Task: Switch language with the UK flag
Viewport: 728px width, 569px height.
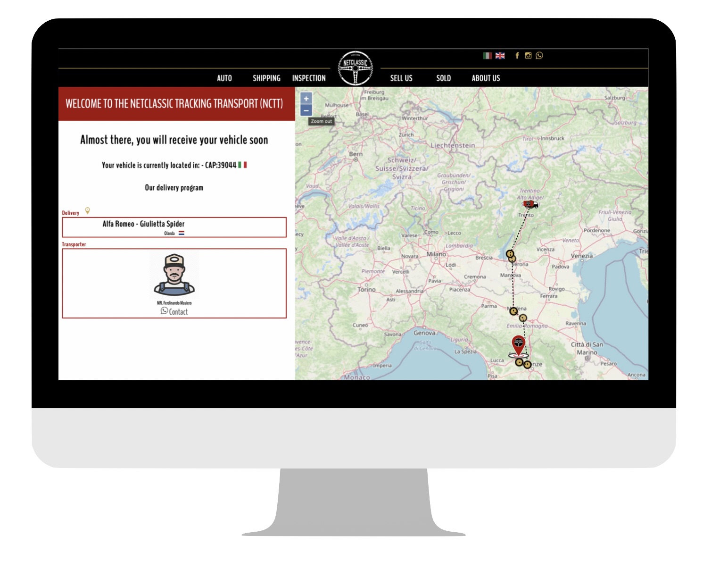Action: pos(500,56)
